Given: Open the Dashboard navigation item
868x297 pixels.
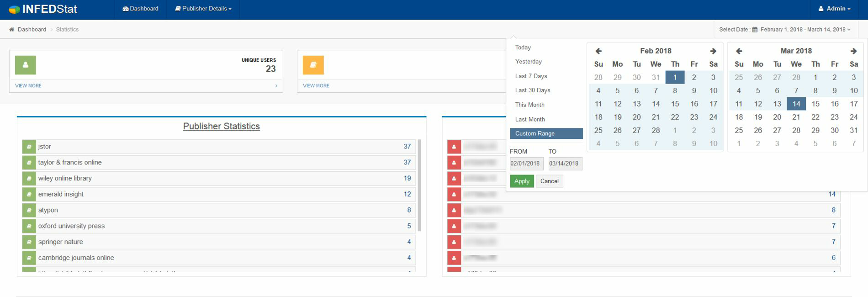Looking at the screenshot, I should (141, 9).
